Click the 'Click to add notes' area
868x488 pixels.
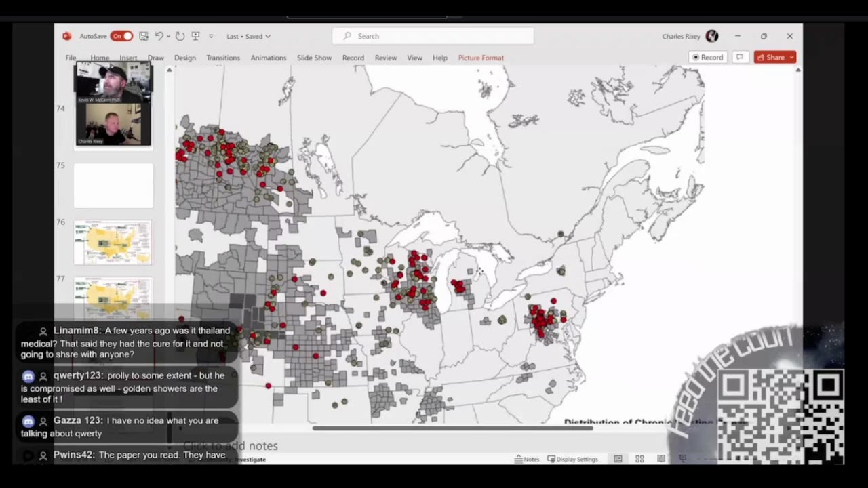click(231, 445)
